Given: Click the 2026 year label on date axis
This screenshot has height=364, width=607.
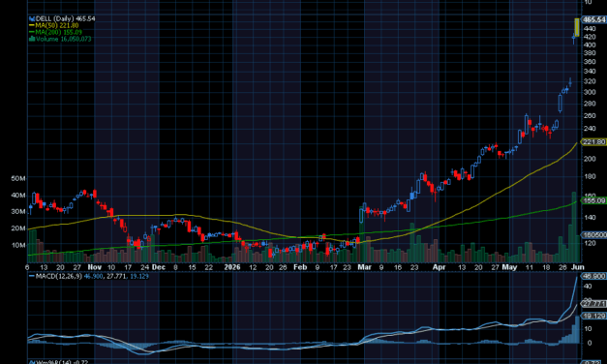Looking at the screenshot, I should click(x=232, y=267).
